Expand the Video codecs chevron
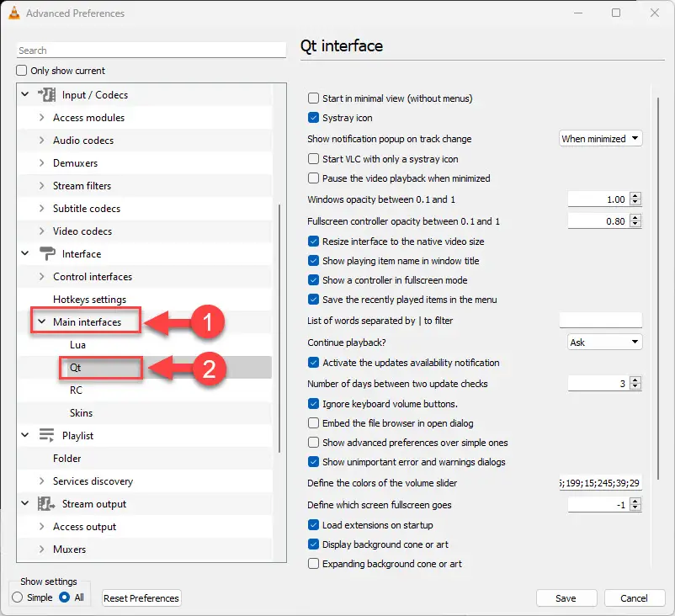 coord(42,231)
